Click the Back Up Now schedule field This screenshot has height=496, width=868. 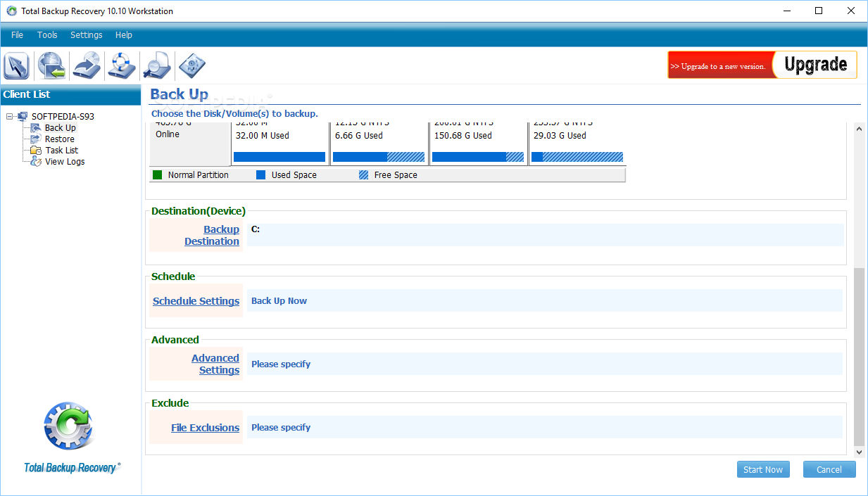coord(545,300)
